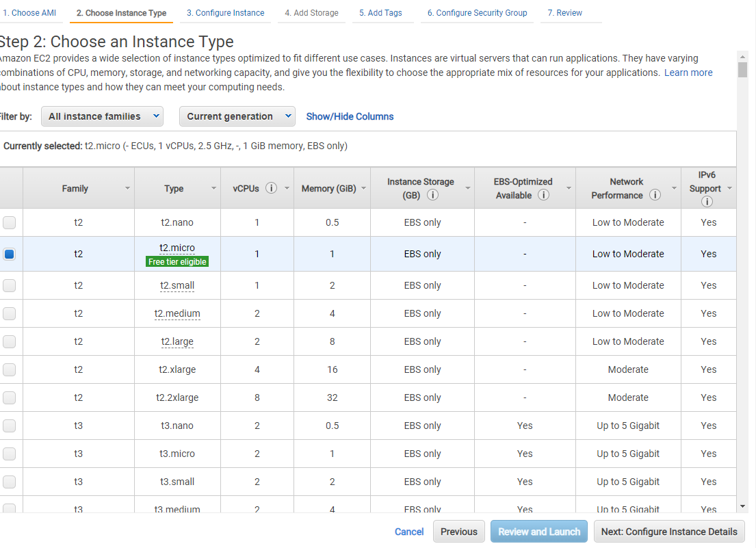Open the Current generation dropdown

pyautogui.click(x=237, y=116)
